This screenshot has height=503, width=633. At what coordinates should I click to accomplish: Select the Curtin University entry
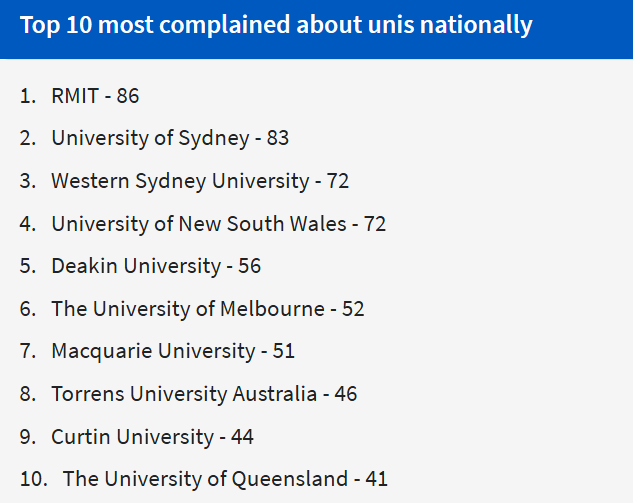coord(132,437)
